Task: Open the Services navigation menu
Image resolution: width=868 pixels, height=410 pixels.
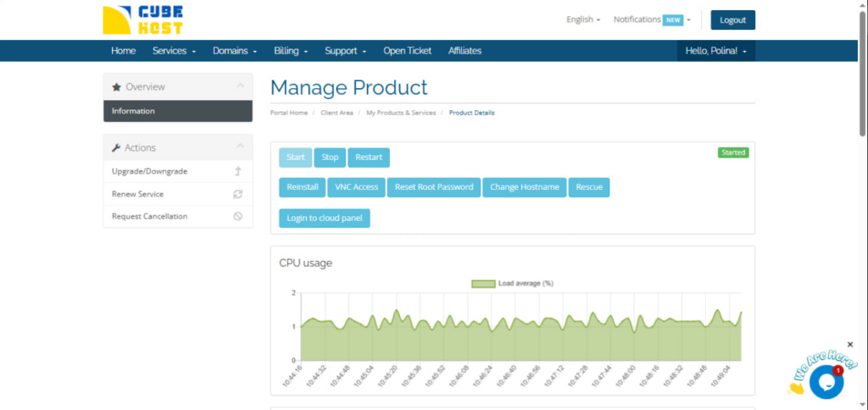Action: coord(174,51)
